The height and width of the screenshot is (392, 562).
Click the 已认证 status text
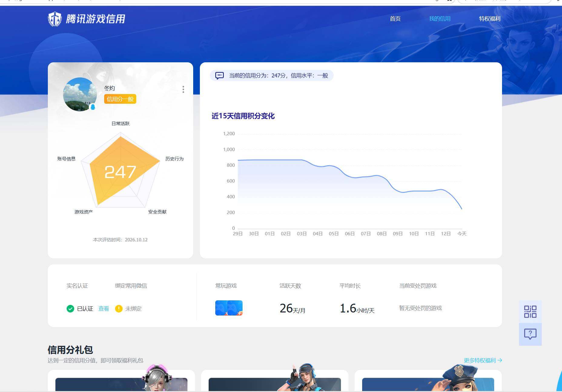coord(85,309)
